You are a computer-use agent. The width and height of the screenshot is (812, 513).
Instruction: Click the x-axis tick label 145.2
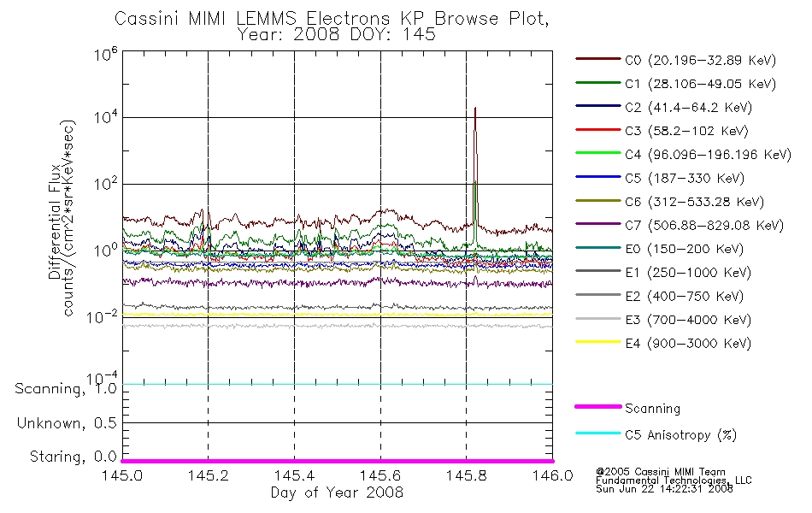209,475
